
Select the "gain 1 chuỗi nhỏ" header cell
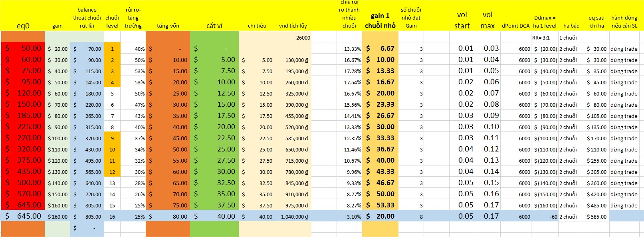(x=380, y=21)
